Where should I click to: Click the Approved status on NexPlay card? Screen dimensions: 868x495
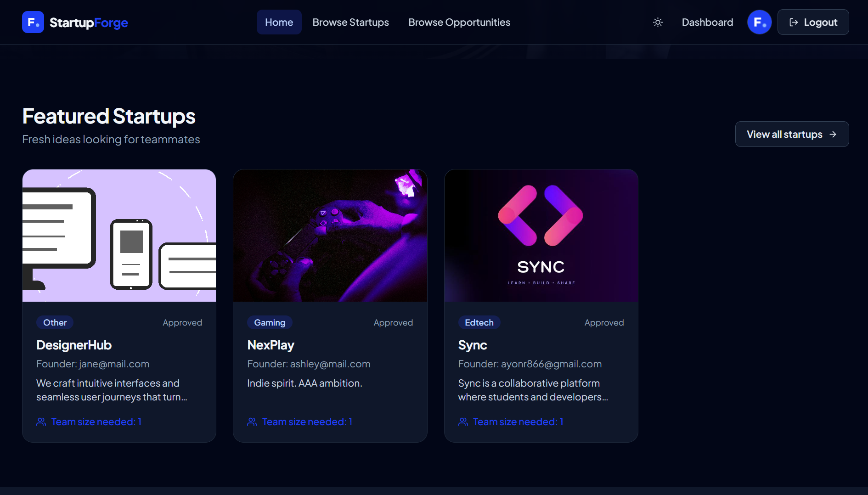(x=393, y=322)
